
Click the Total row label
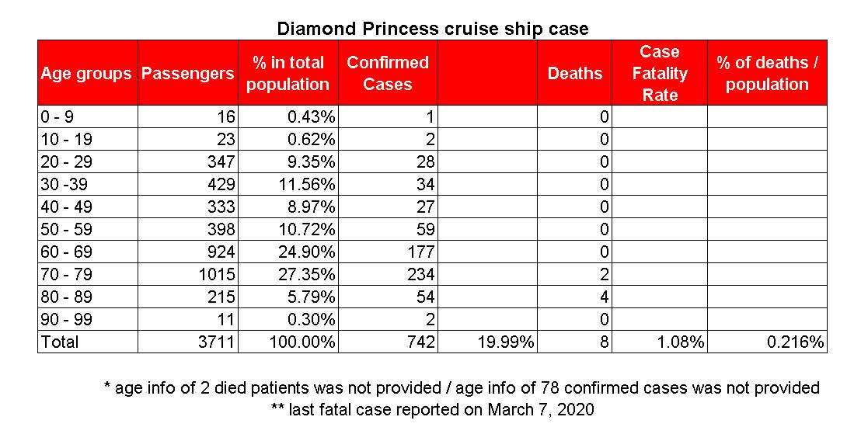[87, 342]
